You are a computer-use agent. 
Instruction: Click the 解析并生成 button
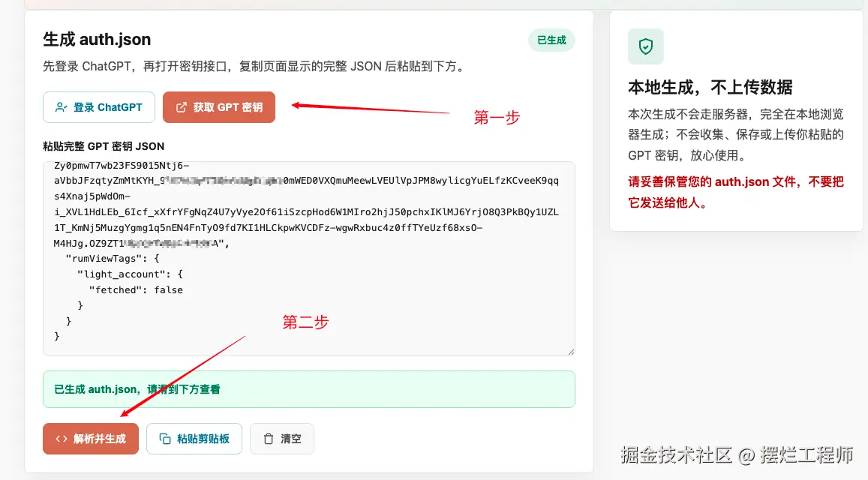tap(91, 439)
